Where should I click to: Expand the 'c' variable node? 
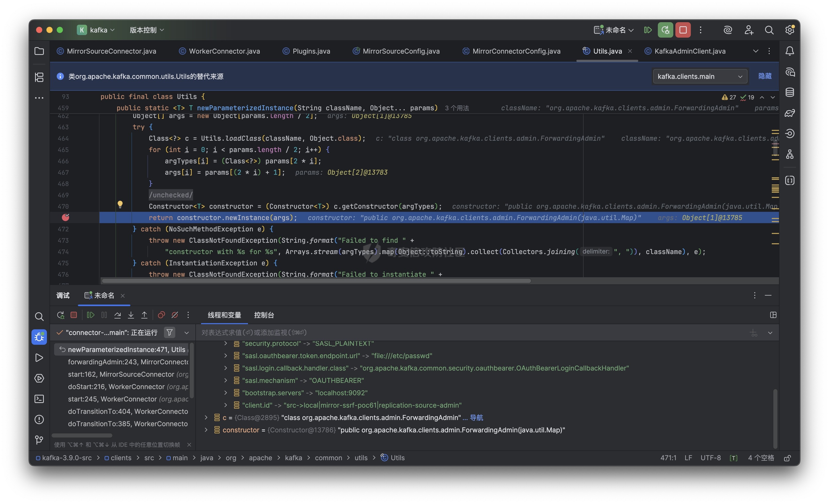(x=206, y=418)
